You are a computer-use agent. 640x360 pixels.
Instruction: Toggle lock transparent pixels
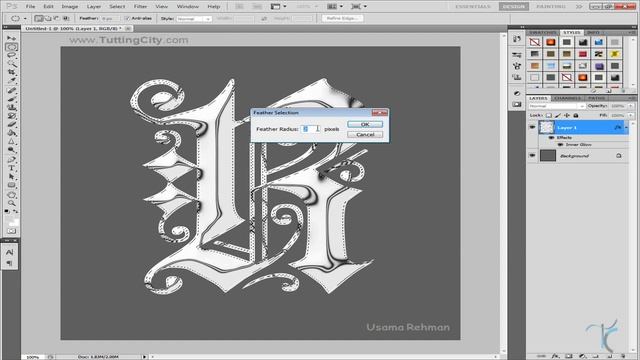(549, 116)
